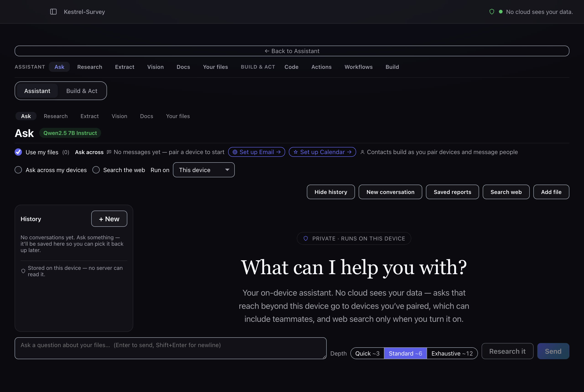The height and width of the screenshot is (392, 584).
Task: Click the 'No cloud sees your data.' text
Action: tap(539, 12)
